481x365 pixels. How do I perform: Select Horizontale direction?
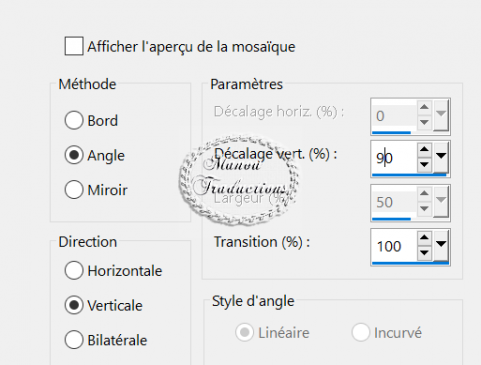click(x=74, y=270)
